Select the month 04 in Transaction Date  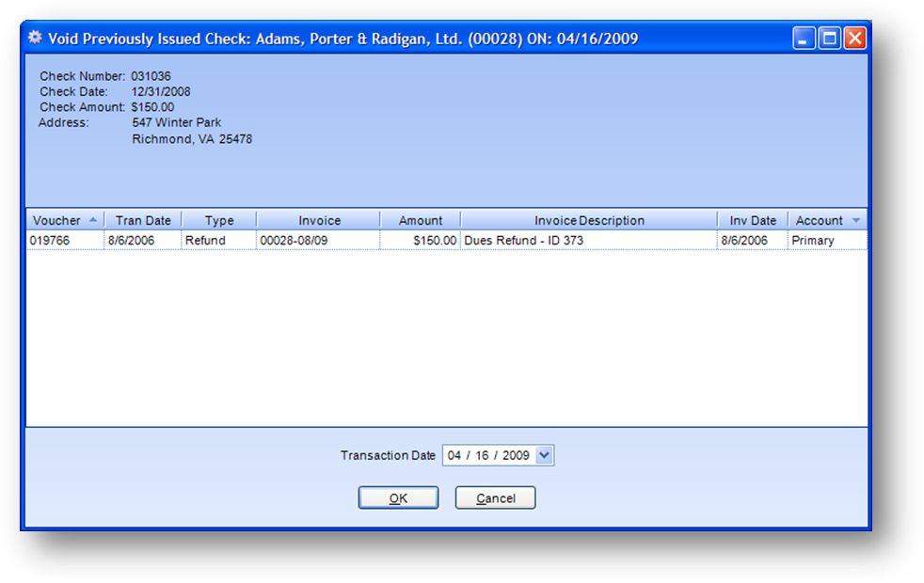[454, 455]
